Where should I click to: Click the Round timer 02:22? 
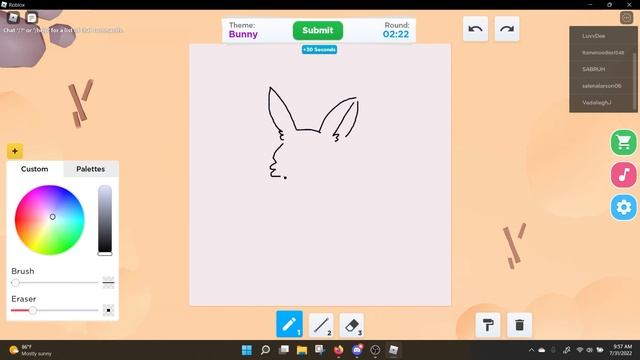396,34
